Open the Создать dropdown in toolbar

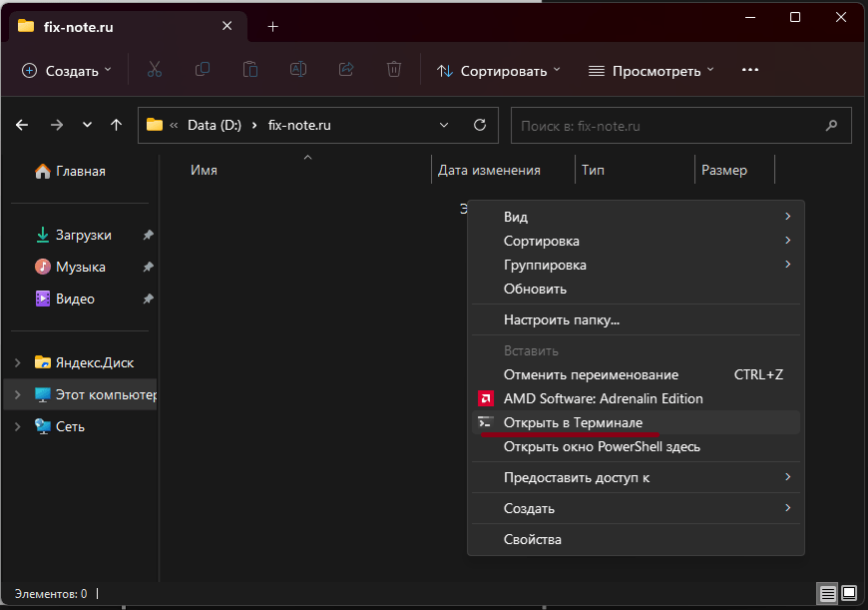click(67, 71)
